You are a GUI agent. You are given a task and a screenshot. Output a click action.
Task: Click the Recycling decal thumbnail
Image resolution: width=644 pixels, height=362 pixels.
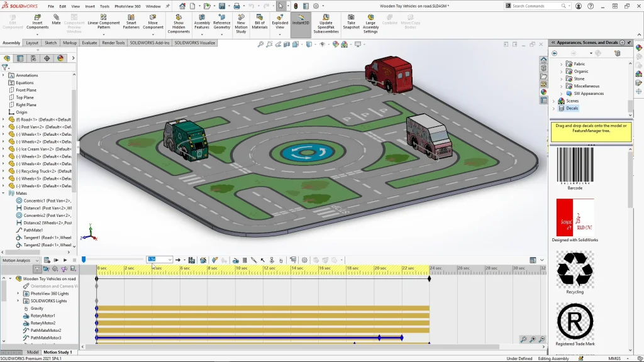tap(575, 269)
